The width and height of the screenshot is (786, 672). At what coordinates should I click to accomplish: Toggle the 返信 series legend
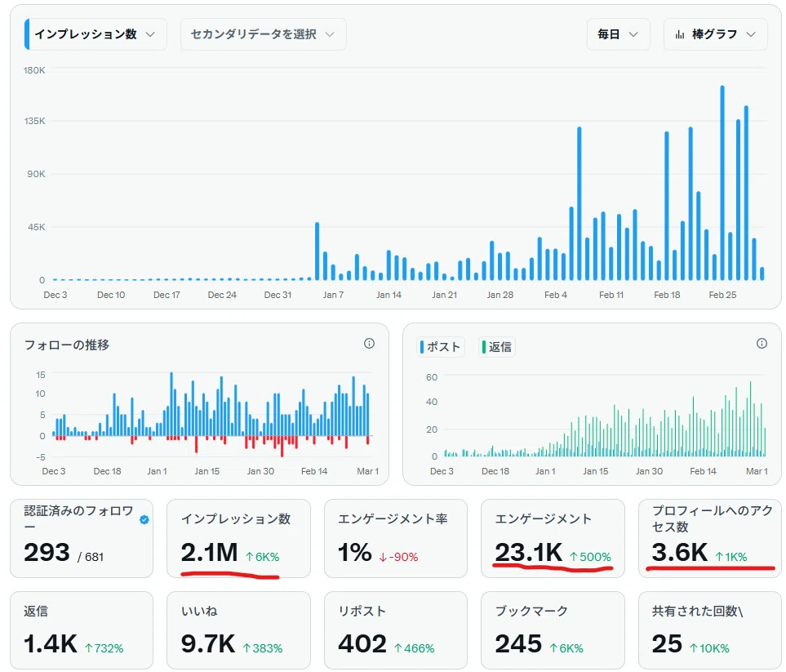[497, 347]
